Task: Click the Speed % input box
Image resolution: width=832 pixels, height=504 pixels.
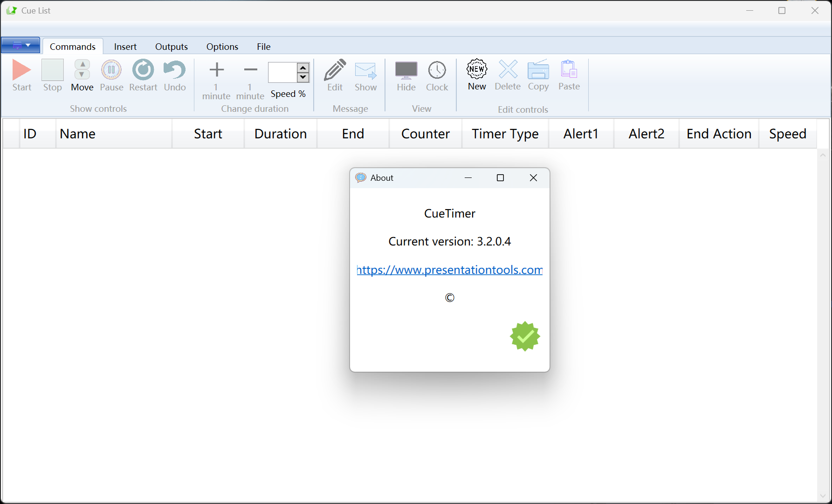Action: click(x=282, y=73)
